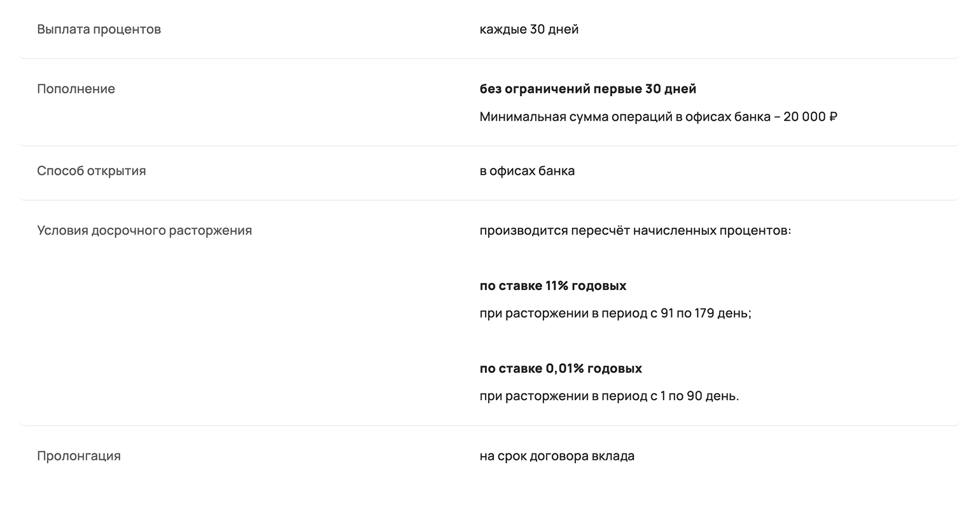Select the "в офисах банка" opening method value
Screen dimensions: 980x526
(x=527, y=171)
